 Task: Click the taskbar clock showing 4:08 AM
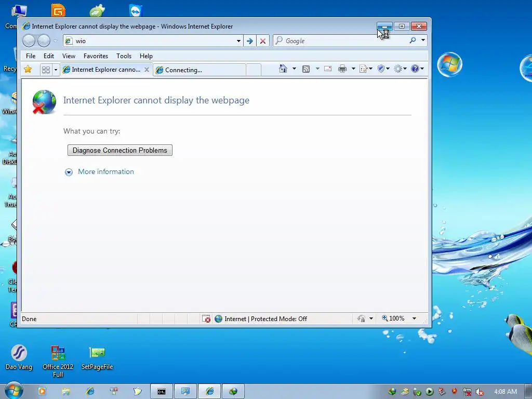(x=506, y=392)
